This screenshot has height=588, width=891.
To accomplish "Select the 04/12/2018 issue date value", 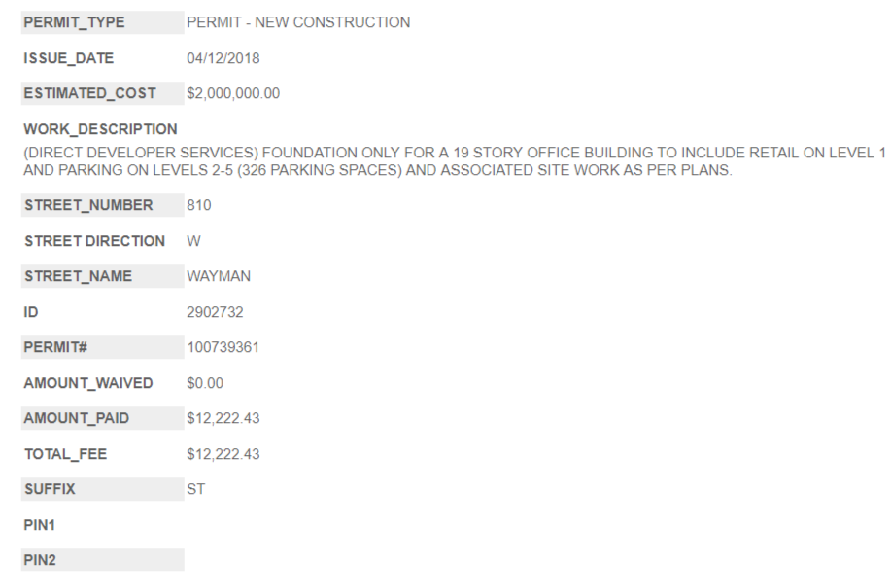I will pos(222,58).
